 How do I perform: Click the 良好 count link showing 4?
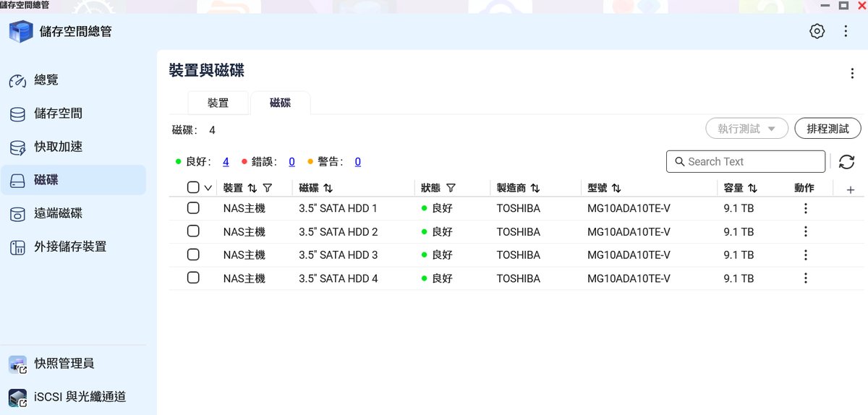[x=226, y=162]
